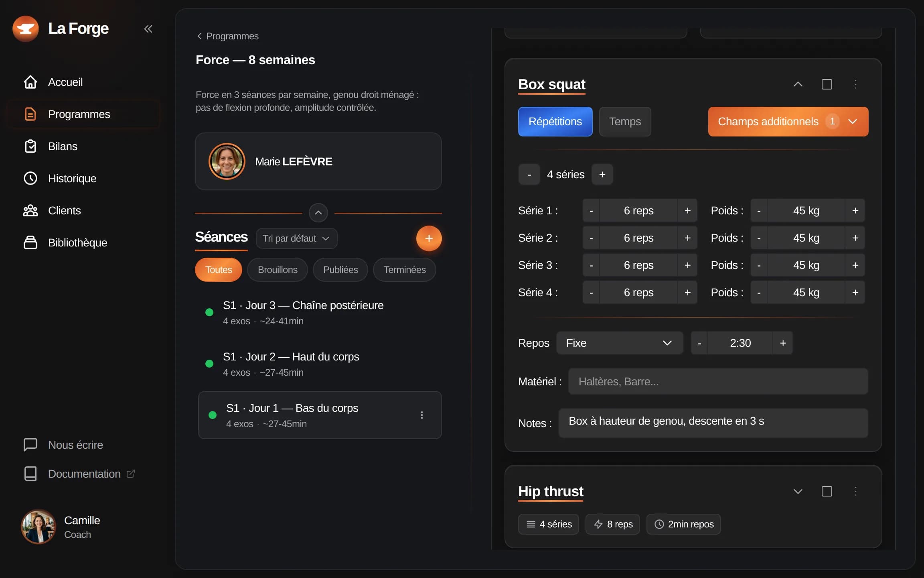Open Box squat three-dot menu
The image size is (924, 578).
856,84
